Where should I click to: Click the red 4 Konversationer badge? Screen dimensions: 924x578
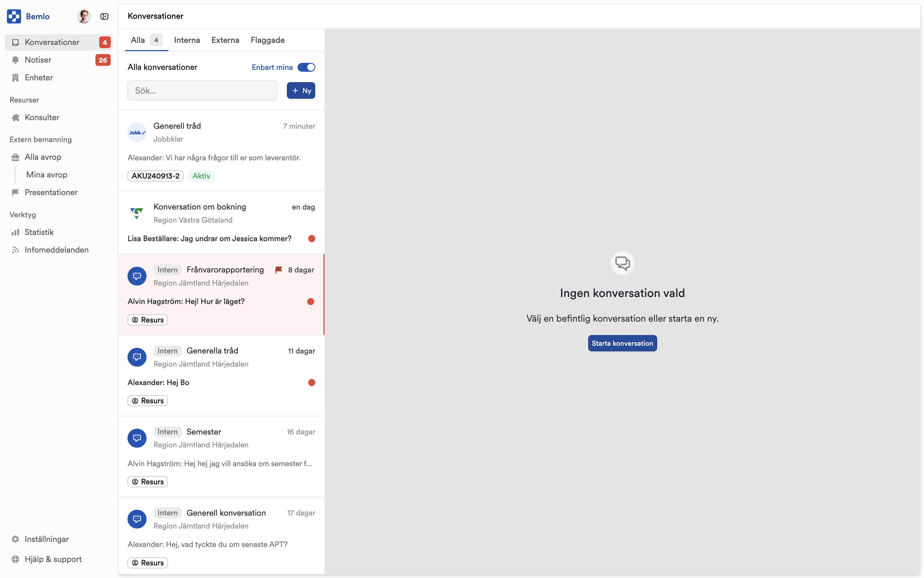point(105,43)
